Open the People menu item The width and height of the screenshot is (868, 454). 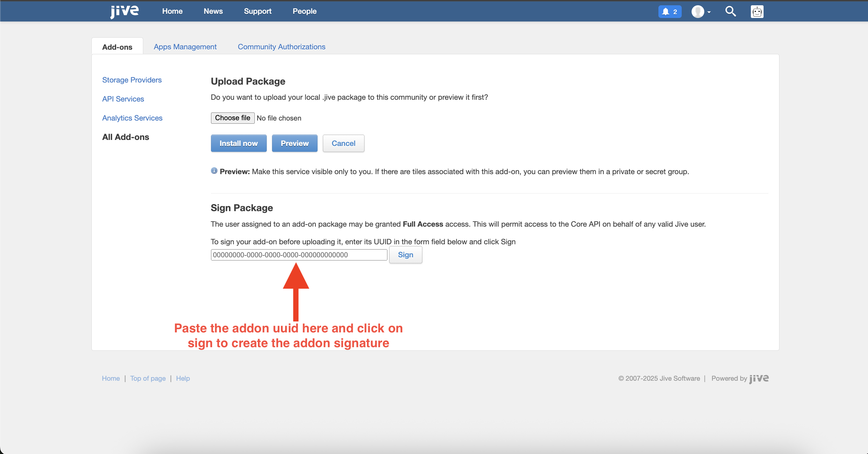coord(304,11)
